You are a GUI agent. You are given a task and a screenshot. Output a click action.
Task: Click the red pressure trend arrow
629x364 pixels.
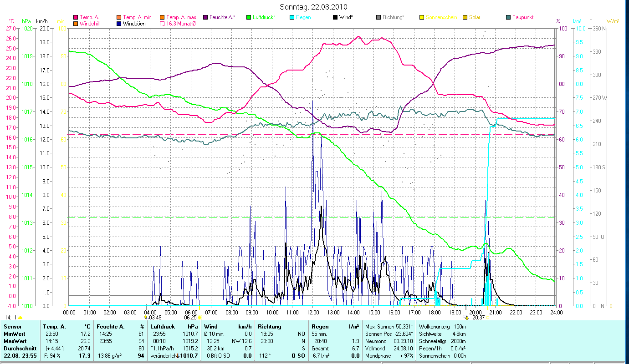click(x=178, y=355)
